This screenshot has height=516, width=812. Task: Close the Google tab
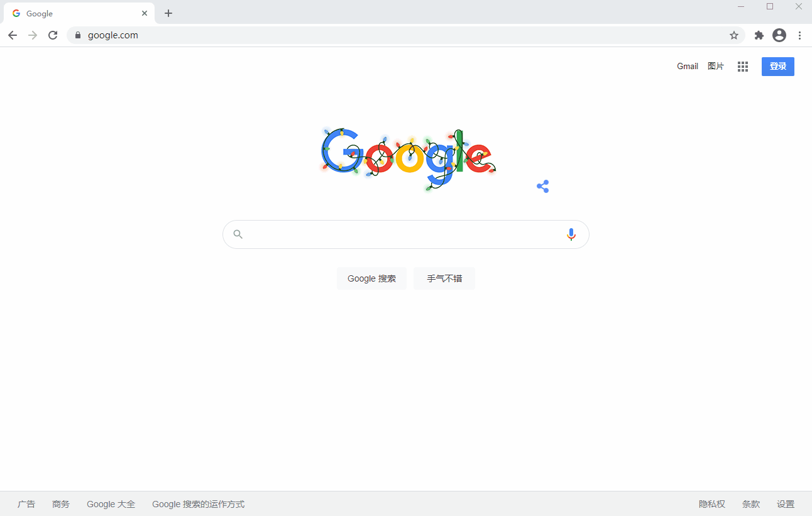pos(145,13)
